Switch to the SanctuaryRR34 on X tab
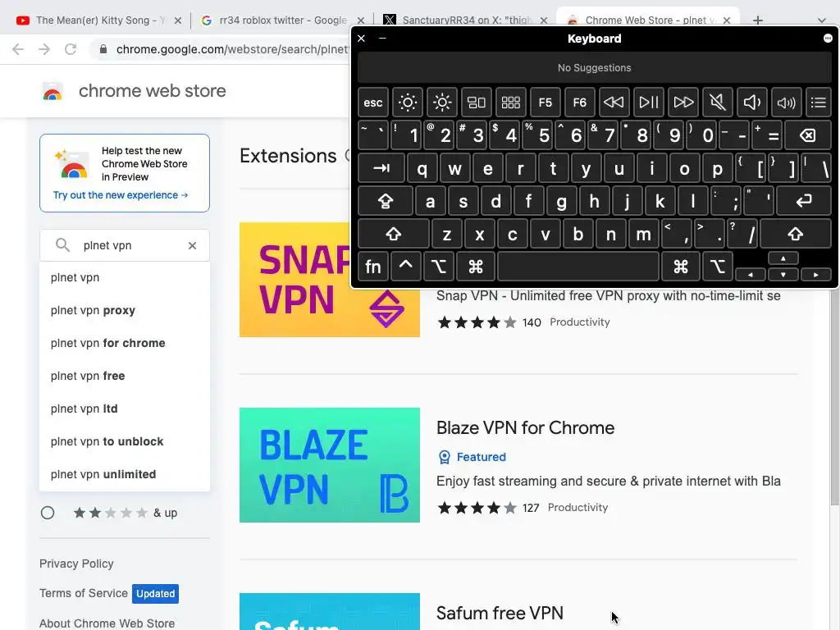This screenshot has width=840, height=630. (465, 21)
